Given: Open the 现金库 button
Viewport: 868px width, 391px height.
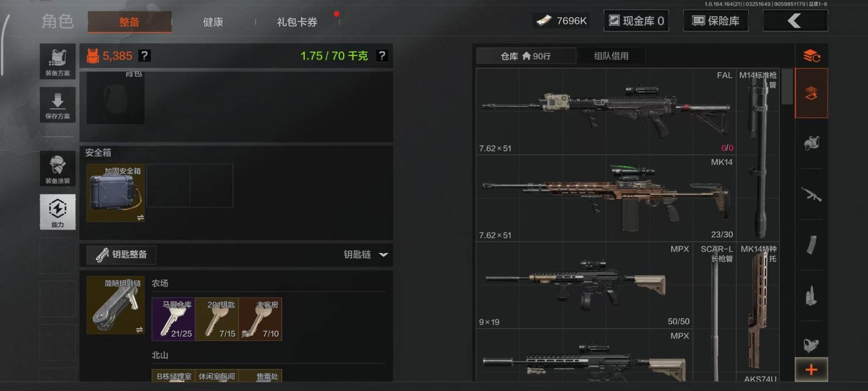Looking at the screenshot, I should [x=637, y=21].
